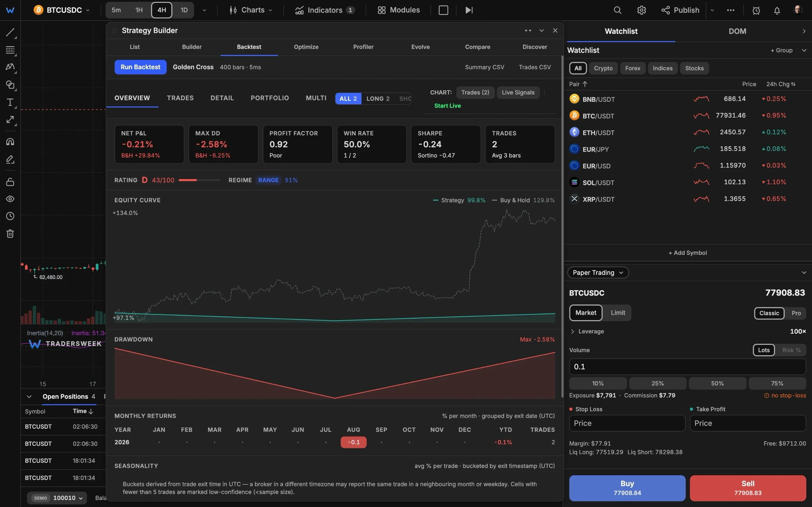The image size is (812, 507).
Task: Open the Charts type dropdown
Action: 251,10
